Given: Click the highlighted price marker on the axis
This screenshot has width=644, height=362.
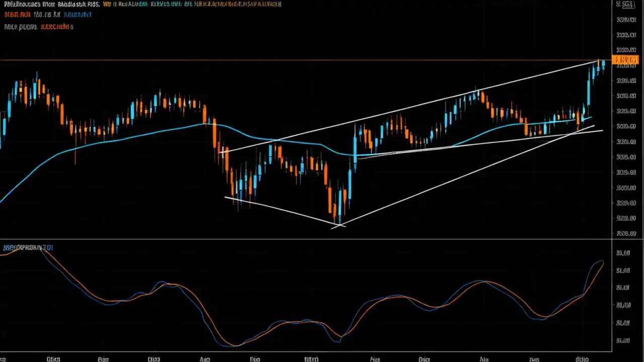Looking at the screenshot, I should 625,60.
